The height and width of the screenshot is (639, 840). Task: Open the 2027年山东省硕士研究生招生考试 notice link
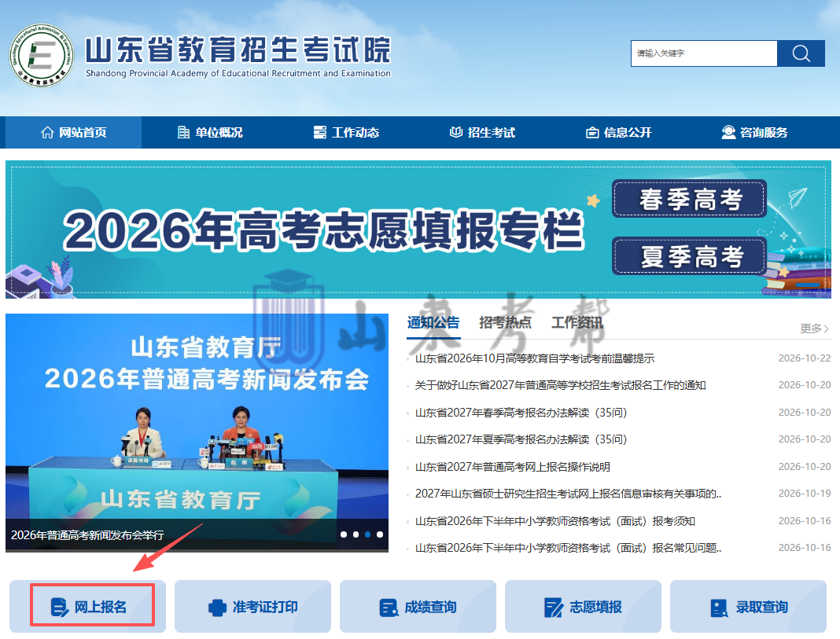[x=569, y=494]
